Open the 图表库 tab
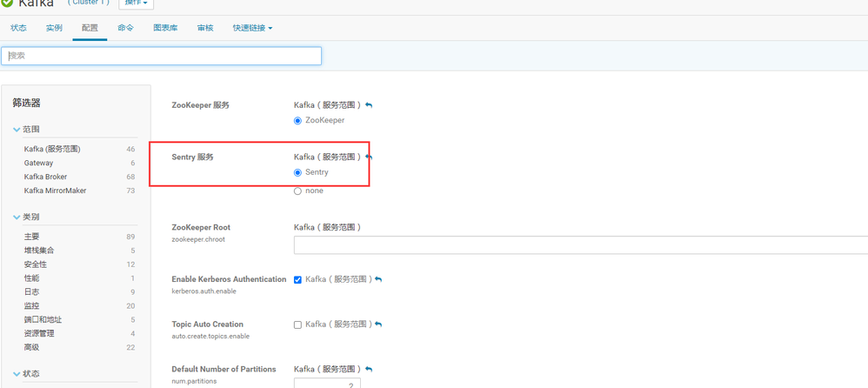The width and height of the screenshot is (868, 388). 165,28
